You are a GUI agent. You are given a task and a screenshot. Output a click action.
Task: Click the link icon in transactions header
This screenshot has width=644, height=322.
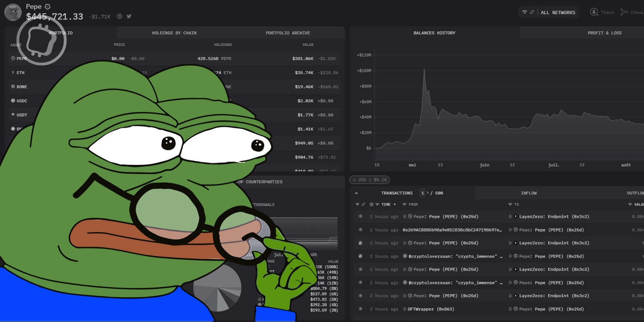coord(363,204)
